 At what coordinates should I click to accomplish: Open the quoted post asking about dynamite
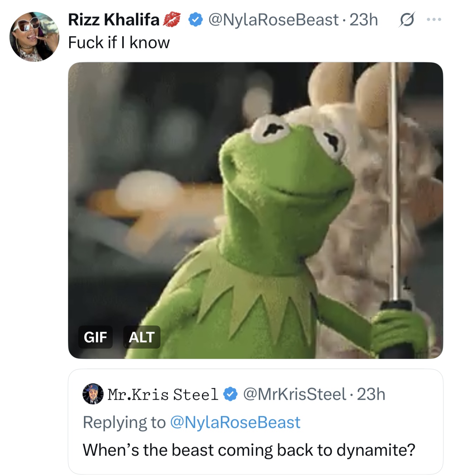pyautogui.click(x=249, y=450)
